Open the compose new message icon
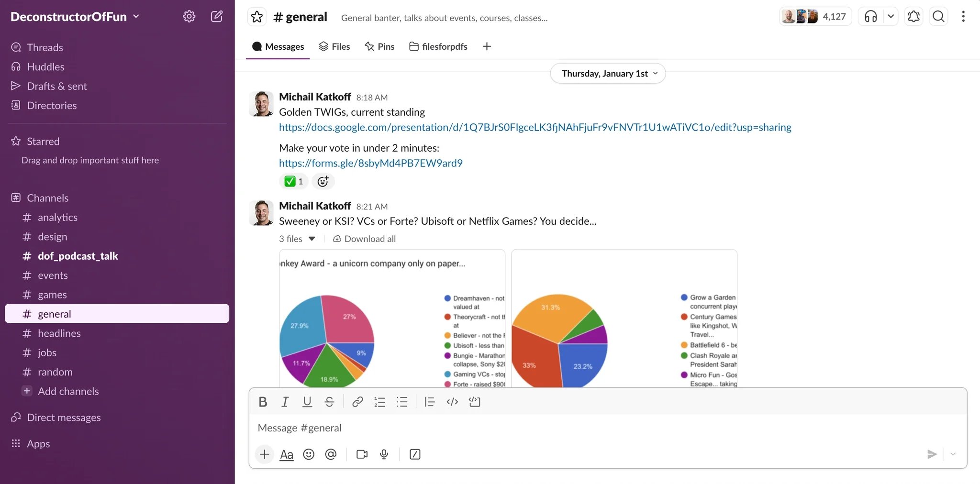The height and width of the screenshot is (484, 980). [216, 16]
